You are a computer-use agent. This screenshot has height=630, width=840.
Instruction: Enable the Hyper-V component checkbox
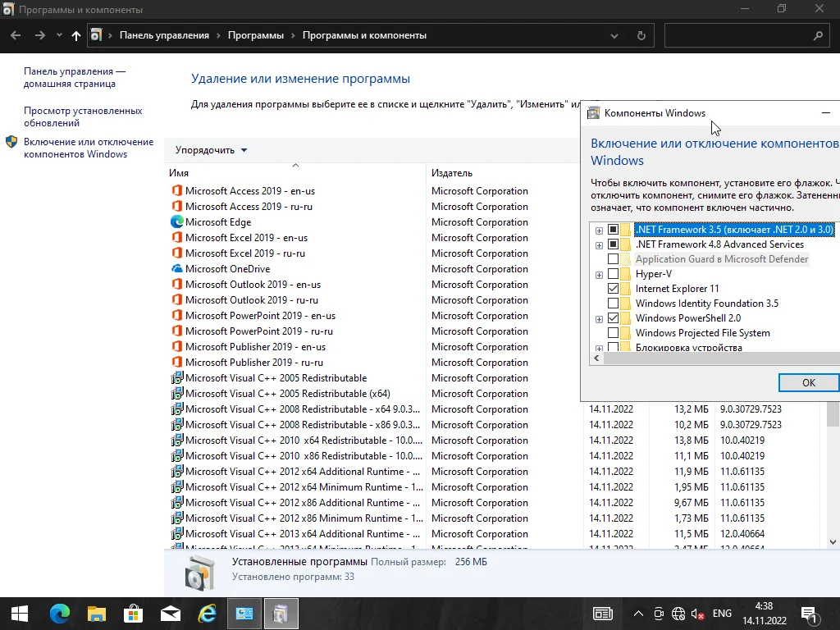tap(613, 274)
